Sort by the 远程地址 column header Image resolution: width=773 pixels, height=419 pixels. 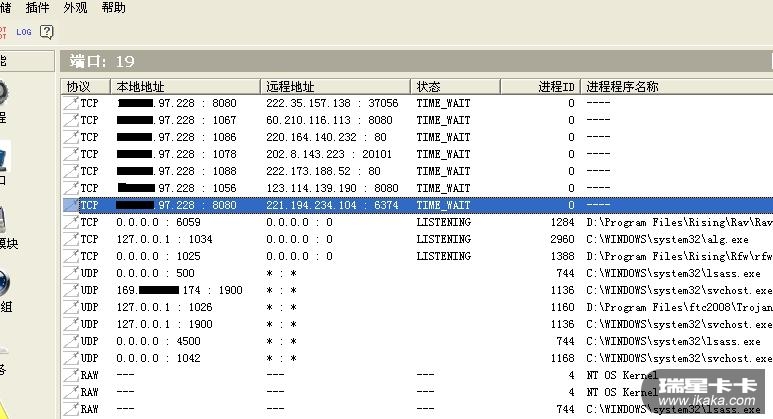point(335,87)
